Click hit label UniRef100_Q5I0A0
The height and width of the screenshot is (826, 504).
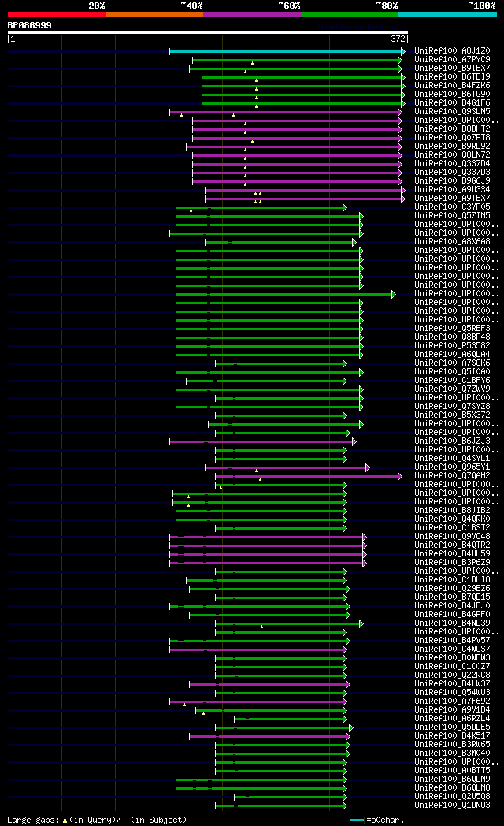(452, 372)
